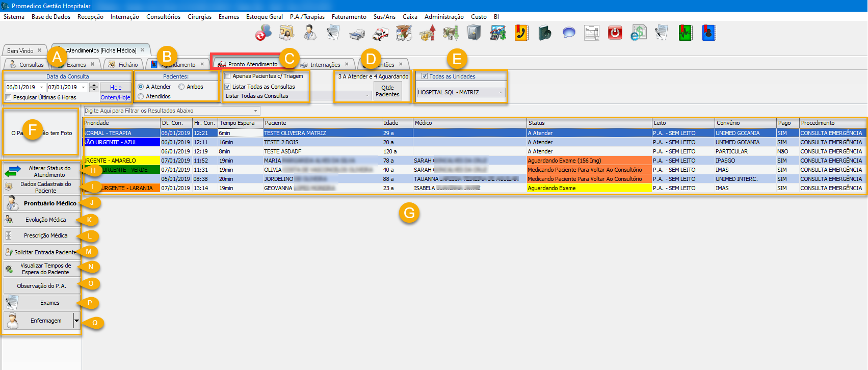Expand the HOSPITAL SQL - MATRIZ dropdown
The image size is (868, 370).
click(x=501, y=92)
